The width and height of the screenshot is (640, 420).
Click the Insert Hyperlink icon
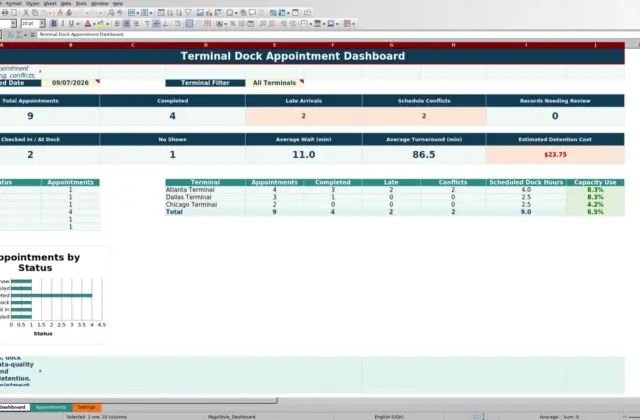[x=243, y=13]
